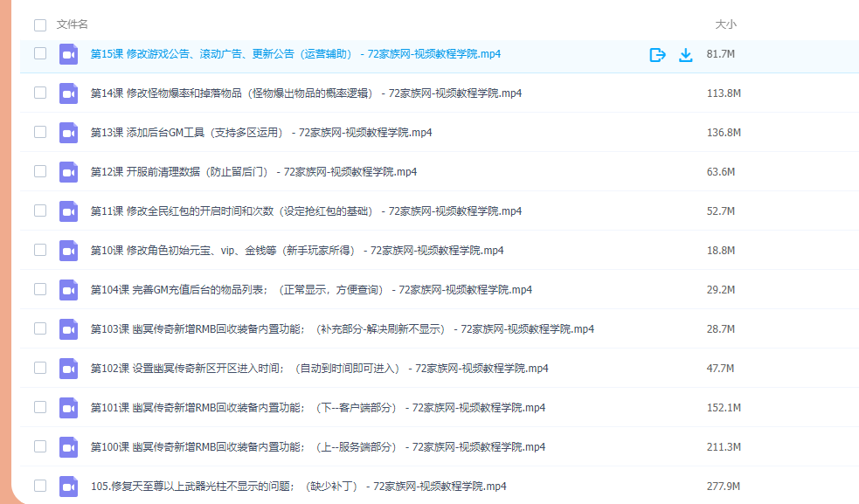Open 第14课 修改怪物爆率和掉落物品 video
859x504 pixels.
click(x=306, y=93)
